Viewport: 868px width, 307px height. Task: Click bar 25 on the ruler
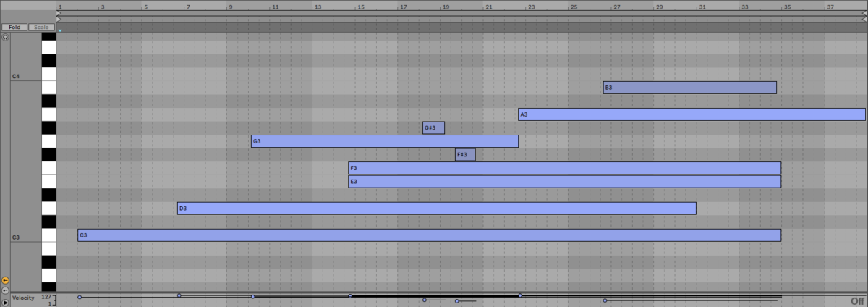tap(574, 7)
